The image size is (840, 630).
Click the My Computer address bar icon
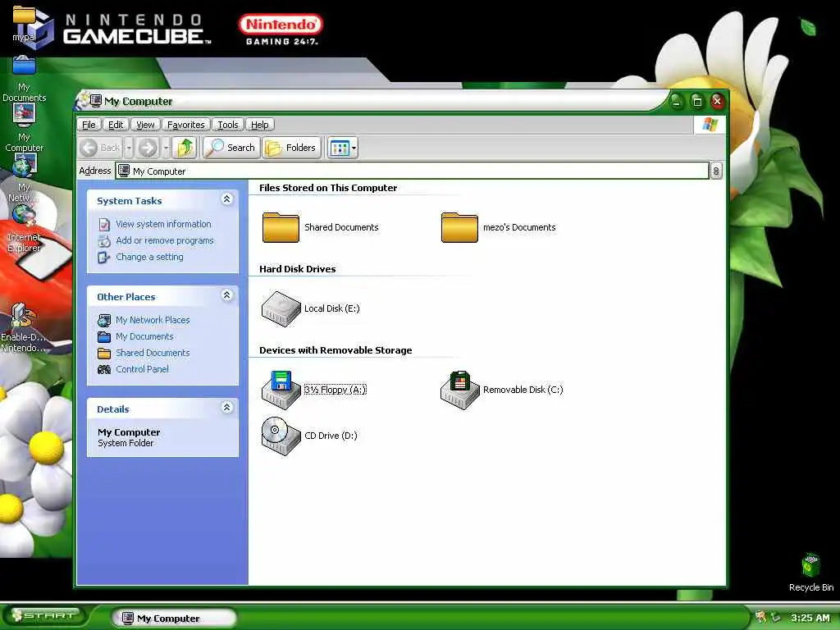(124, 171)
